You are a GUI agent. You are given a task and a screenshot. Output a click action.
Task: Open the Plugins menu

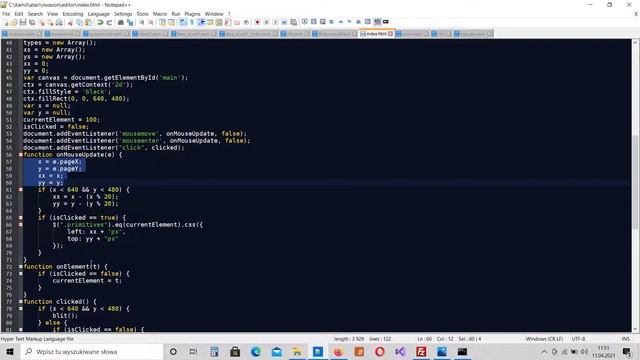pyautogui.click(x=192, y=14)
